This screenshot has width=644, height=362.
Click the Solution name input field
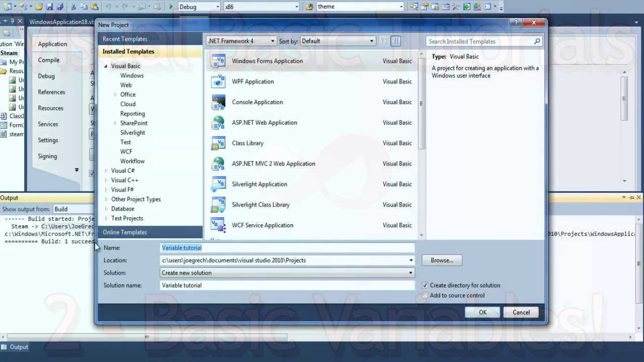point(287,285)
